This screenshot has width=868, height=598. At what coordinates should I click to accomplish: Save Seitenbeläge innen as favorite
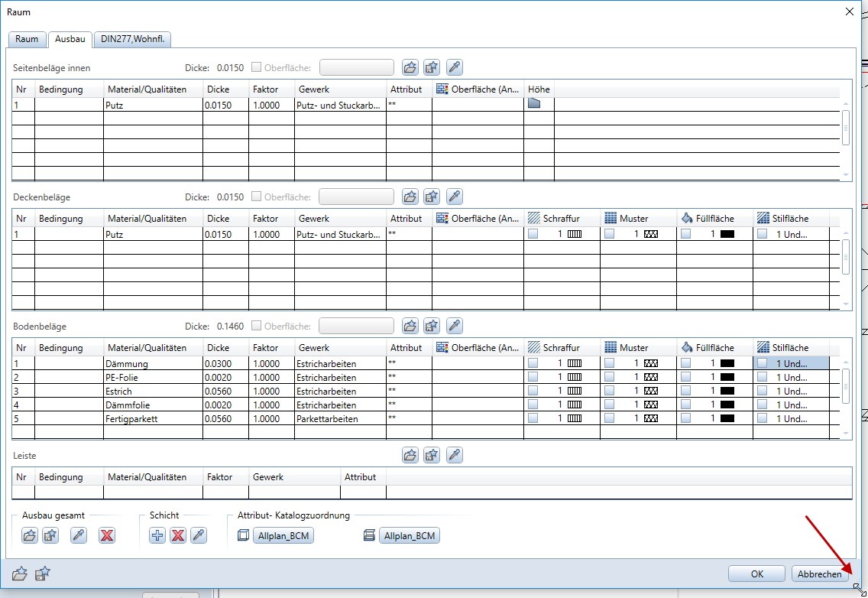432,67
